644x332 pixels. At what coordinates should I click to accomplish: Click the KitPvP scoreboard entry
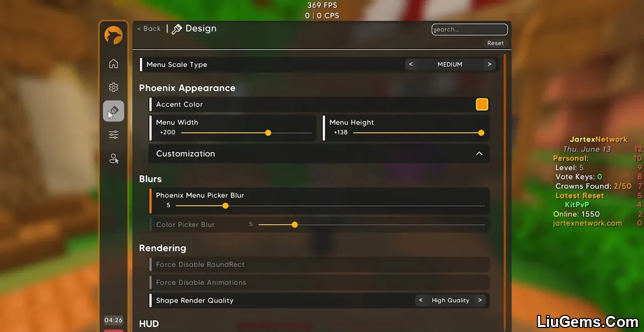pos(577,205)
